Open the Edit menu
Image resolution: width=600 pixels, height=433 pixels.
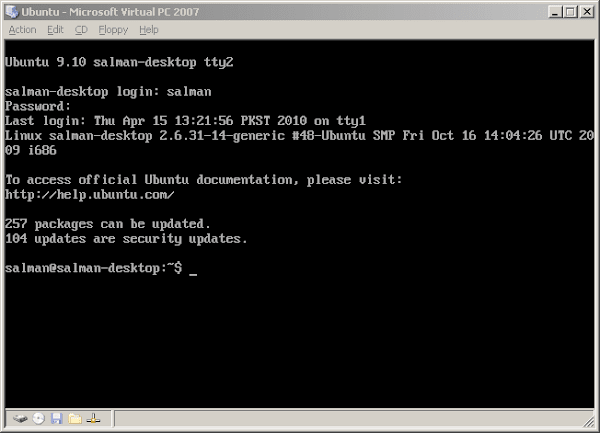(55, 30)
